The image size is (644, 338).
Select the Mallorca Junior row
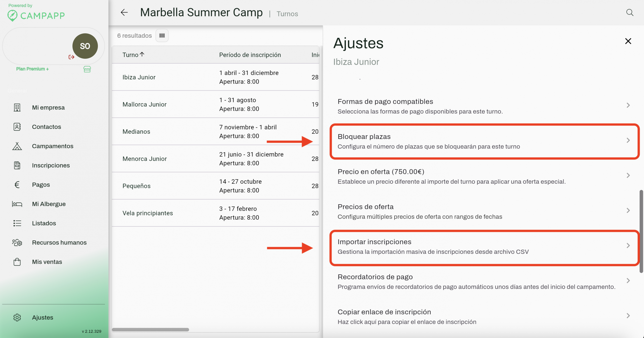(144, 104)
